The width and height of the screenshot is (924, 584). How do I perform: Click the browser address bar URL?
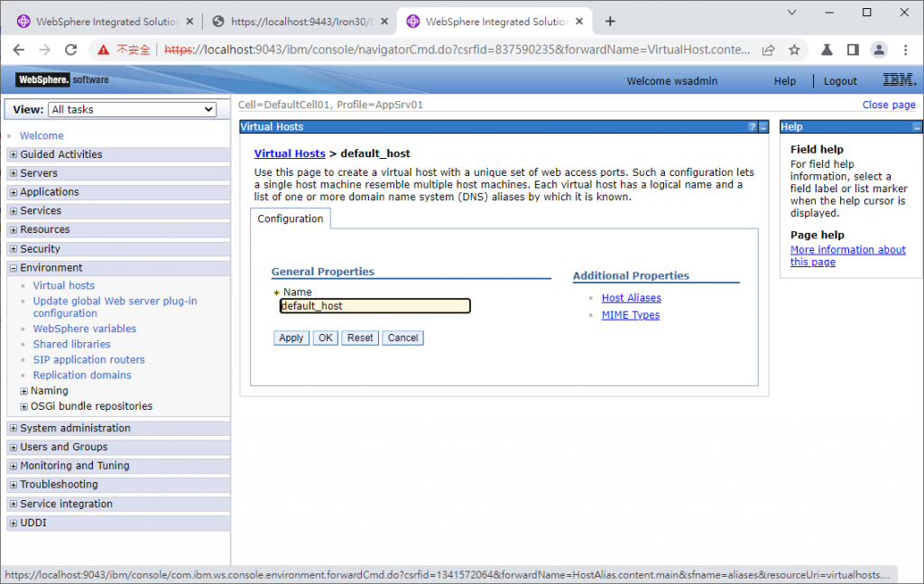[x=457, y=50]
